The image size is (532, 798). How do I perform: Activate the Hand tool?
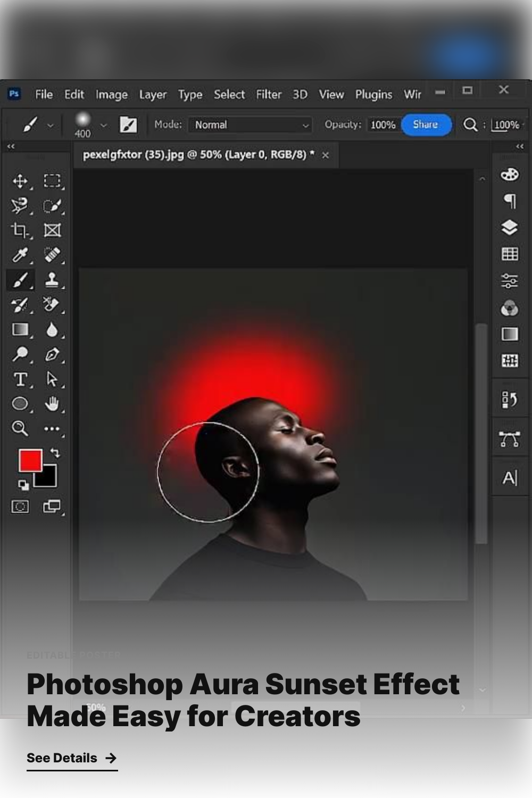tap(52, 404)
